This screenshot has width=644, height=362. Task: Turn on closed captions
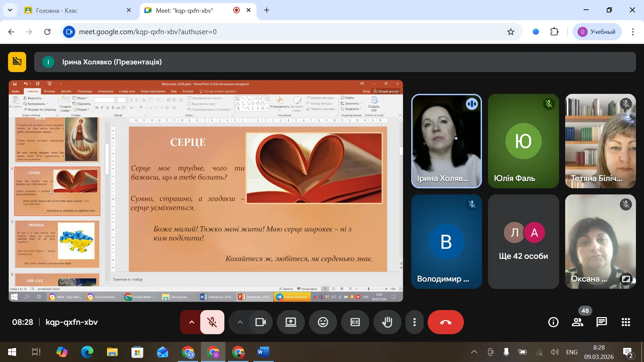(x=355, y=322)
